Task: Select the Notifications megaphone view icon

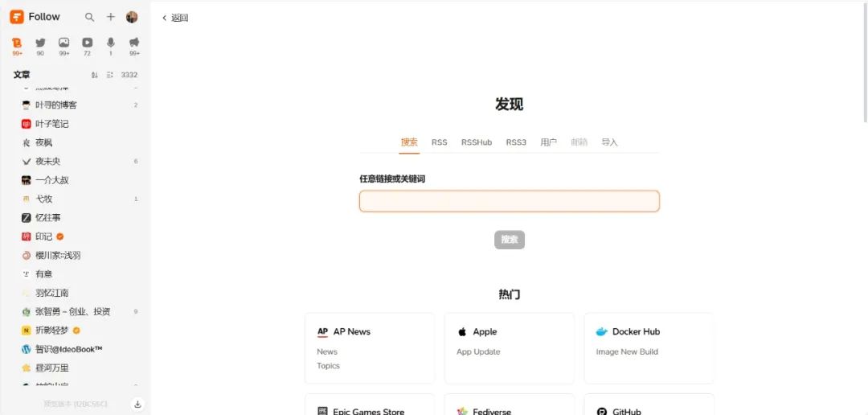Action: 134,43
